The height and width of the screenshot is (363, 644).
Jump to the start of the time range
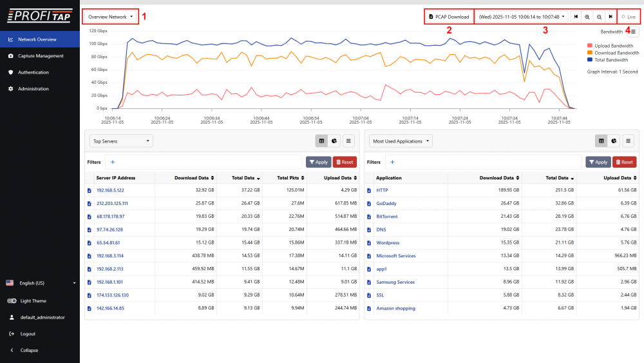[576, 16]
